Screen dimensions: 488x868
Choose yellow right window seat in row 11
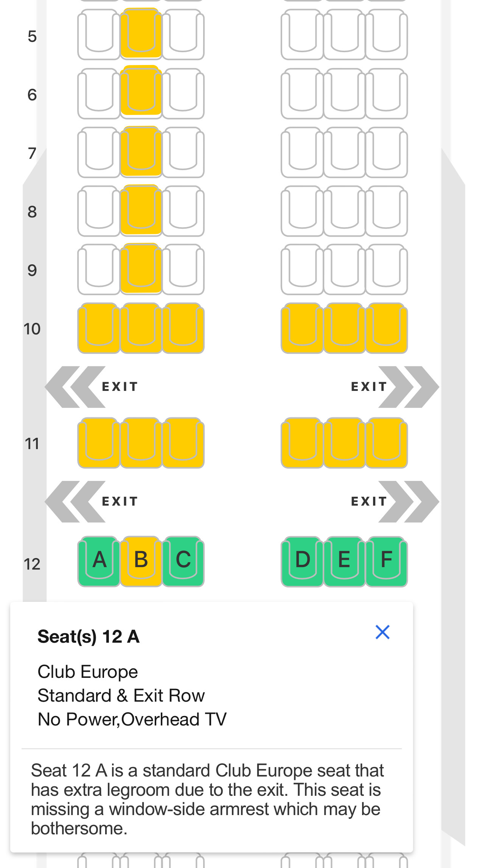pos(386,443)
